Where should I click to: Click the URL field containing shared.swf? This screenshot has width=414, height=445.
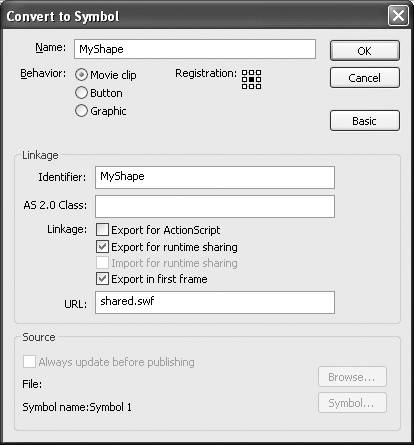click(x=215, y=302)
